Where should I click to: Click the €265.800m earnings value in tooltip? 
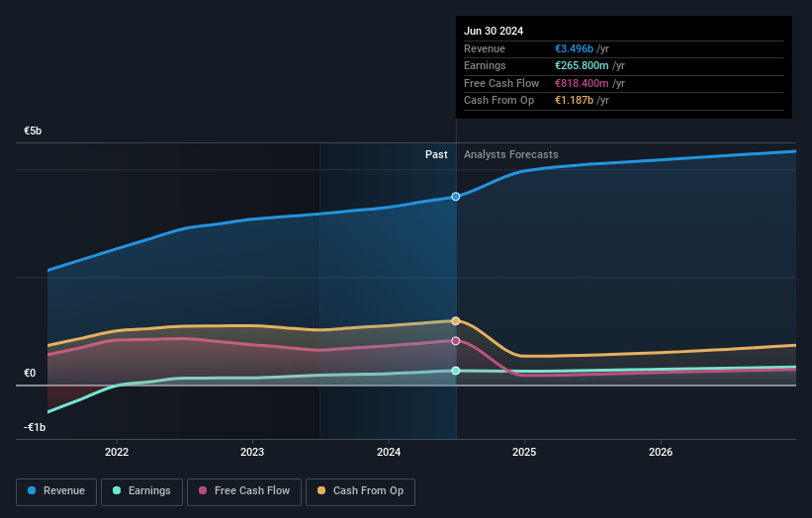coord(582,65)
